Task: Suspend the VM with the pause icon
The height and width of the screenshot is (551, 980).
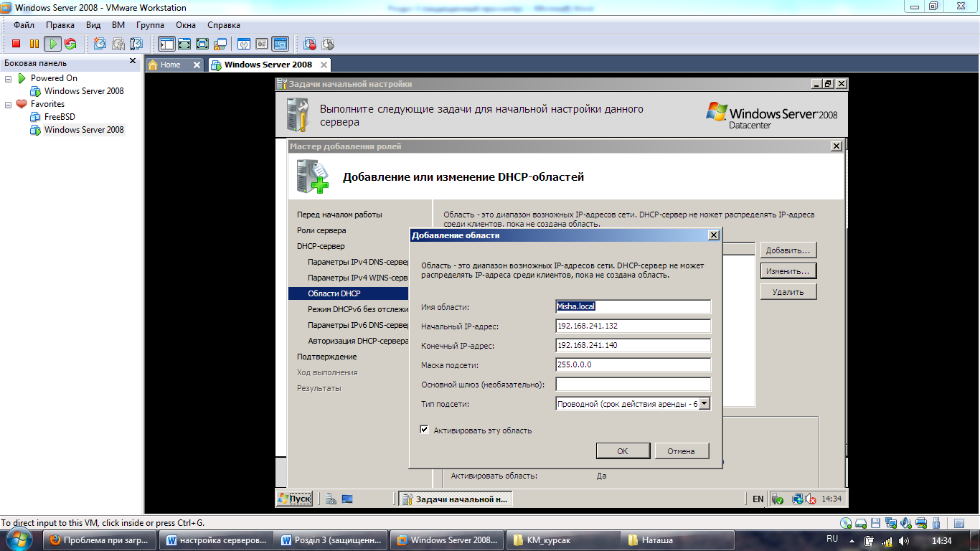Action: (x=34, y=44)
